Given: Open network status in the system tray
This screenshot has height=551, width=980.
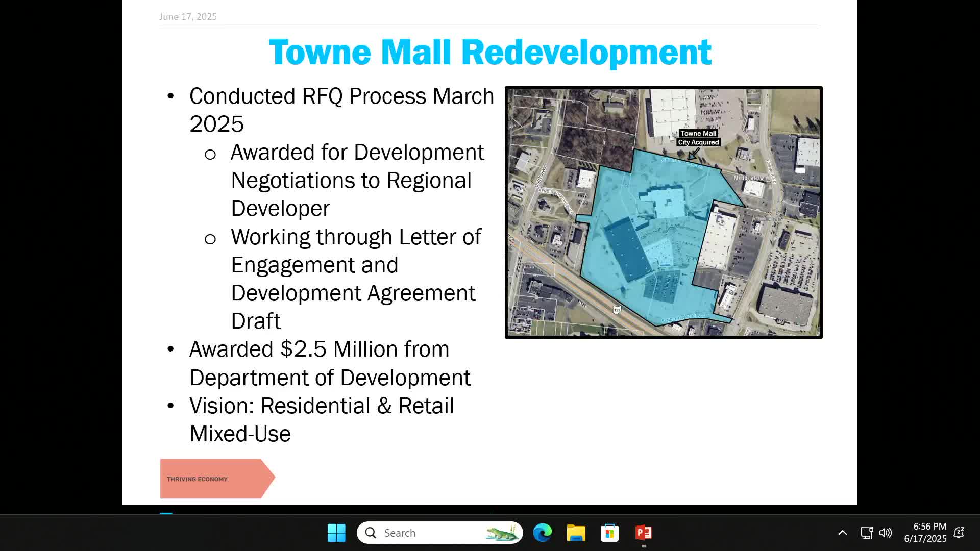Looking at the screenshot, I should coord(867,533).
